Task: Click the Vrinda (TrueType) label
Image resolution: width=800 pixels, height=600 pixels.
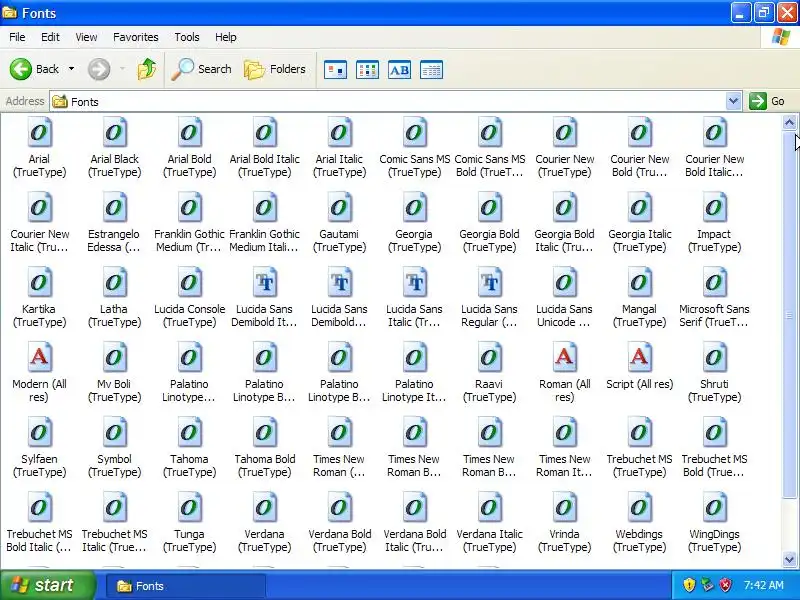Action: click(x=564, y=540)
